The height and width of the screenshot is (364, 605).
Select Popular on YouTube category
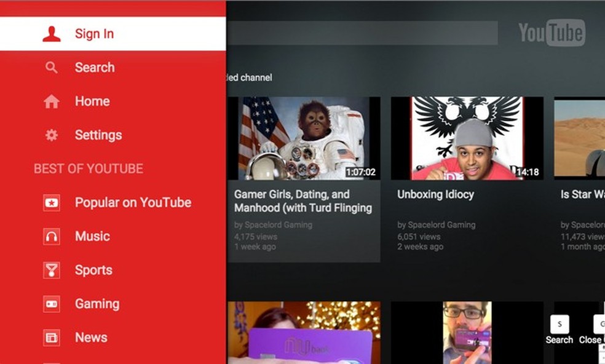(x=113, y=203)
